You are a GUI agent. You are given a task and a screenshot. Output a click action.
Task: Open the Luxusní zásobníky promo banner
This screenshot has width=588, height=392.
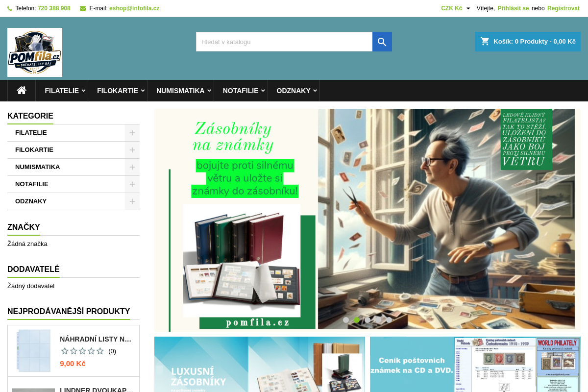click(x=260, y=364)
